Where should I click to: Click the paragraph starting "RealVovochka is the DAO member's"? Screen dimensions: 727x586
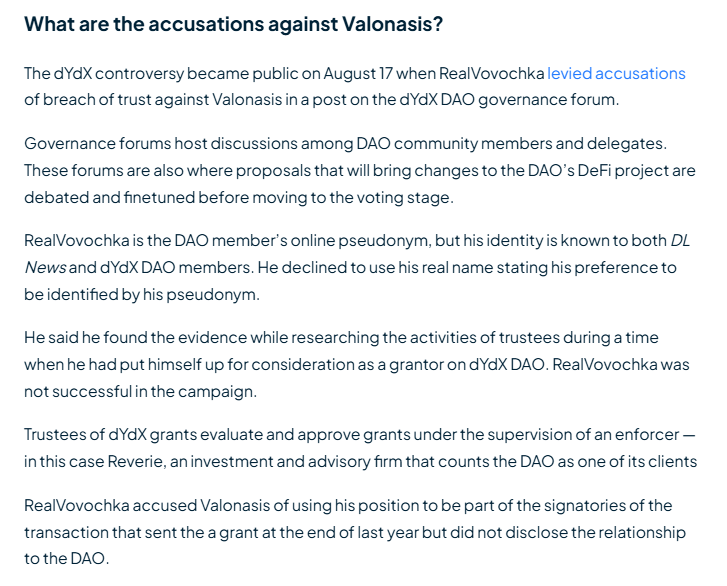pos(357,268)
